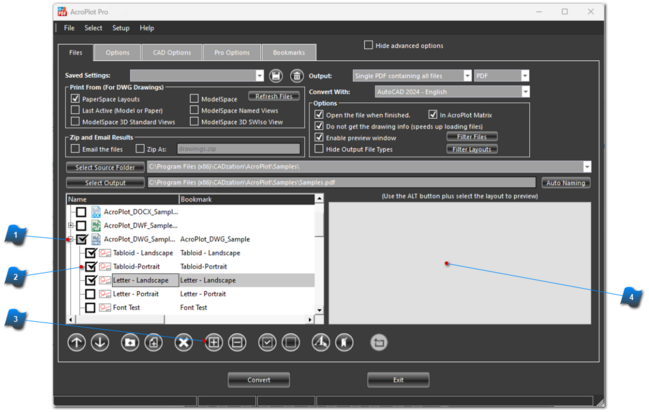The width and height of the screenshot is (649, 412).
Task: Open the PDF output format dropdown
Action: (525, 76)
